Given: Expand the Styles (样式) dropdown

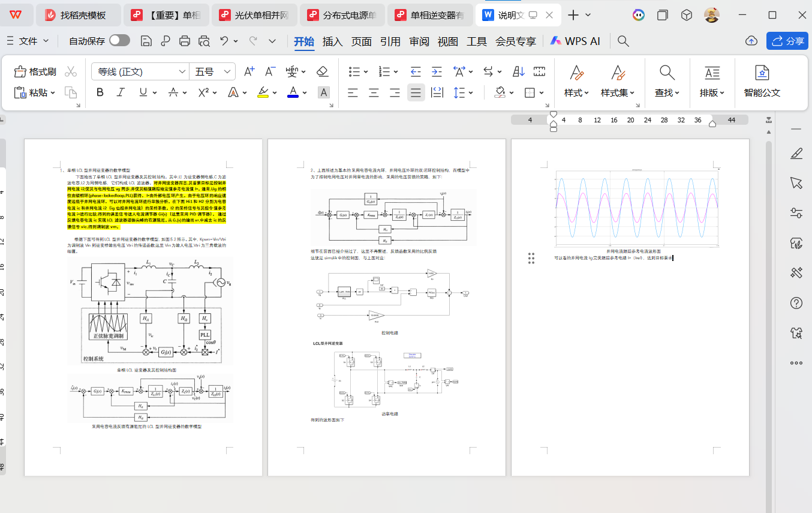Looking at the screenshot, I should [576, 93].
